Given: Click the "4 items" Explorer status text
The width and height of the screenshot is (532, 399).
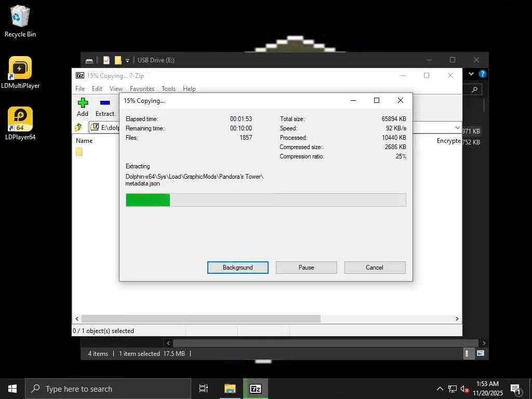Looking at the screenshot, I should [x=98, y=353].
